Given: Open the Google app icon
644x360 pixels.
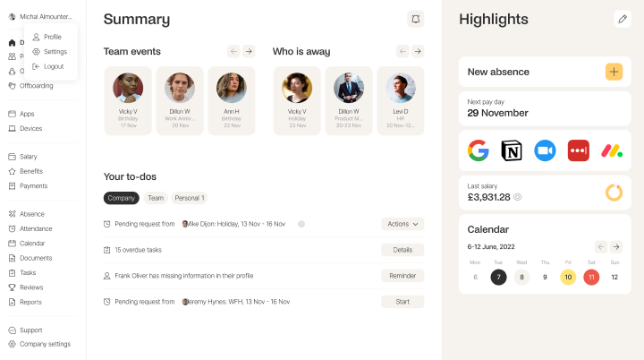Looking at the screenshot, I should (x=479, y=150).
